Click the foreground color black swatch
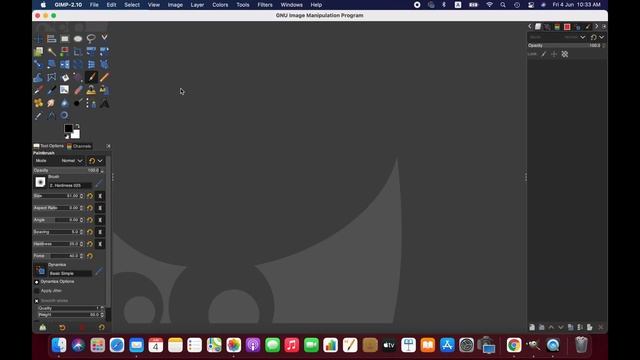Image resolution: width=640 pixels, height=360 pixels. pos(68,129)
